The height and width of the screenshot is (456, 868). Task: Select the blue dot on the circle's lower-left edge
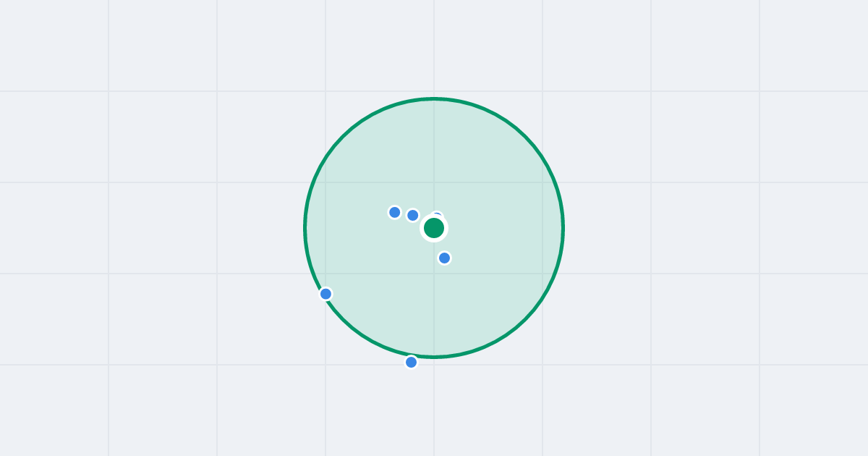(325, 294)
